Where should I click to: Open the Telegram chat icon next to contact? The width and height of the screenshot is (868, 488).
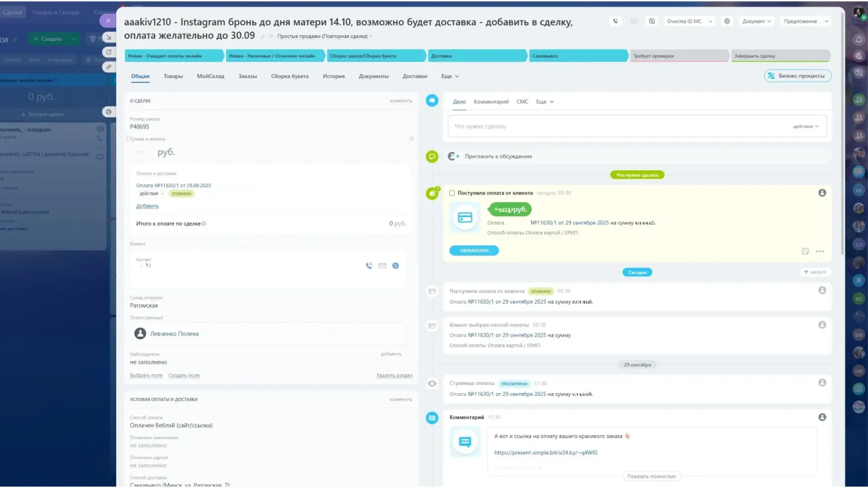pyautogui.click(x=395, y=266)
